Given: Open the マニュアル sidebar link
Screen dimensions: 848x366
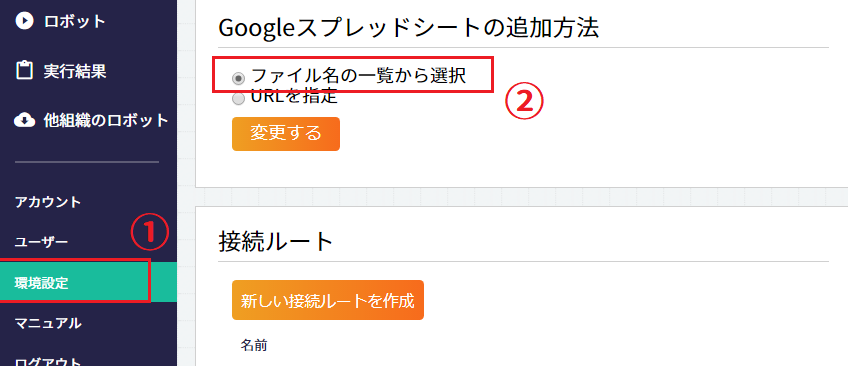Looking at the screenshot, I should click(48, 323).
